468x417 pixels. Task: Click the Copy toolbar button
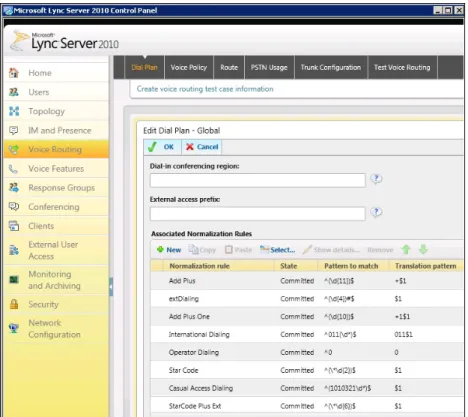tap(202, 250)
